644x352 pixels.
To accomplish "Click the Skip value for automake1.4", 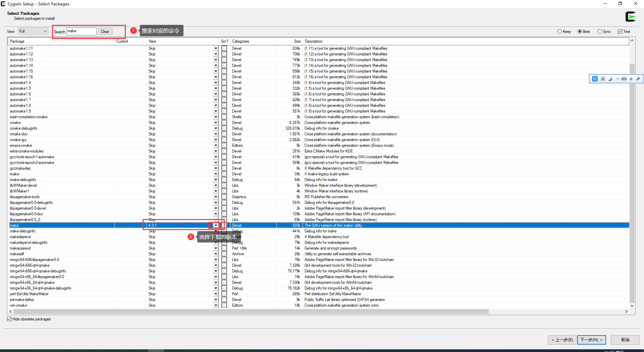I will [x=152, y=83].
